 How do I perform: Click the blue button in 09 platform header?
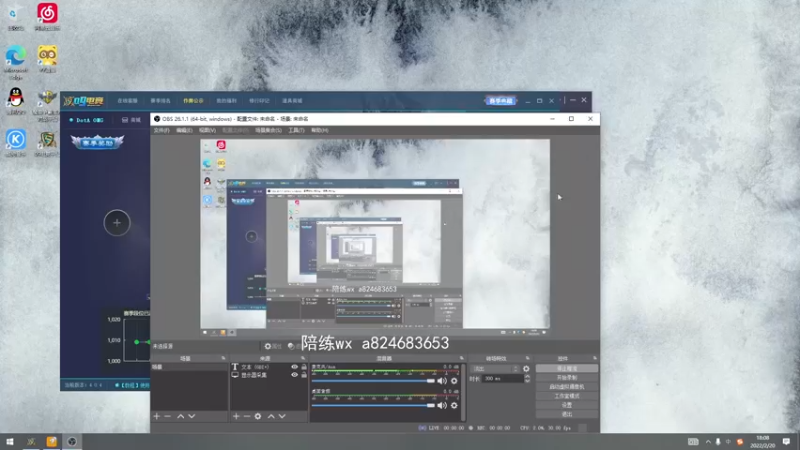(501, 101)
